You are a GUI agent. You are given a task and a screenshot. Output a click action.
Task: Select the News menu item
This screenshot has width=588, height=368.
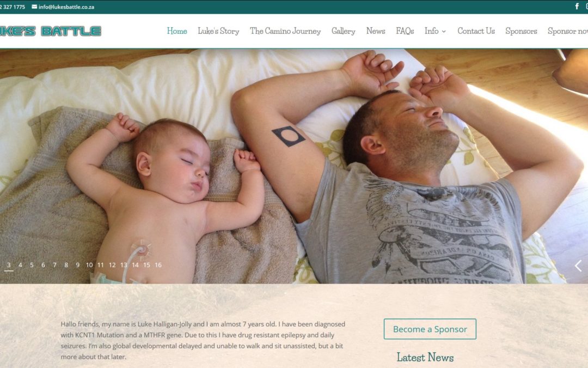[376, 31]
